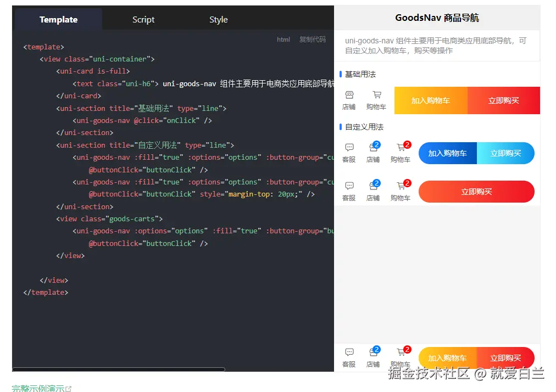Image resolution: width=556 pixels, height=392 pixels.
Task: Click the orange 加入购物车 button in 基础用法
Action: 431,100
